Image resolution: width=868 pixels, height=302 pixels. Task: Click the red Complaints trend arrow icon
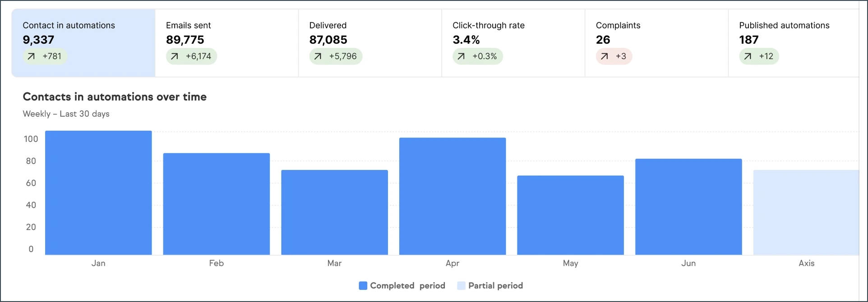coord(605,56)
